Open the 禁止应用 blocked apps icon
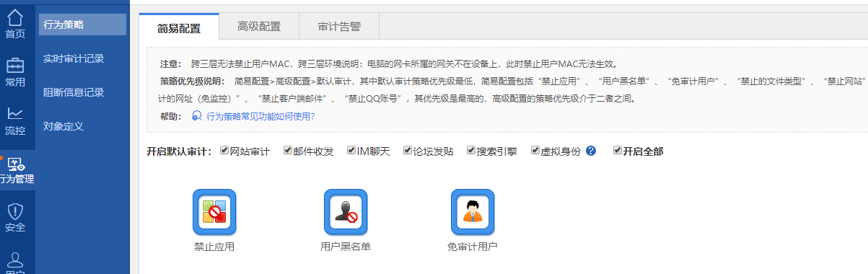This screenshot has width=868, height=274. tap(214, 212)
